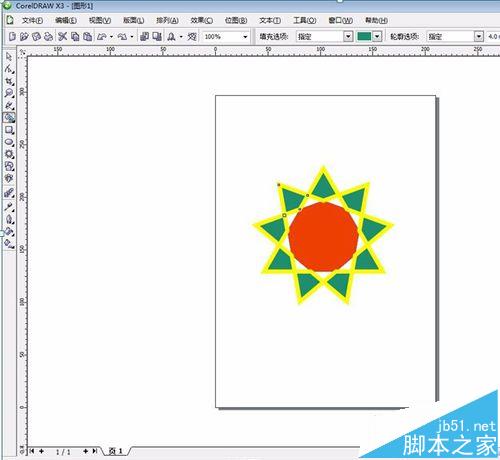The width and height of the screenshot is (500, 460).
Task: Expand the Application Launcher dropdown arrow
Action: point(181,37)
